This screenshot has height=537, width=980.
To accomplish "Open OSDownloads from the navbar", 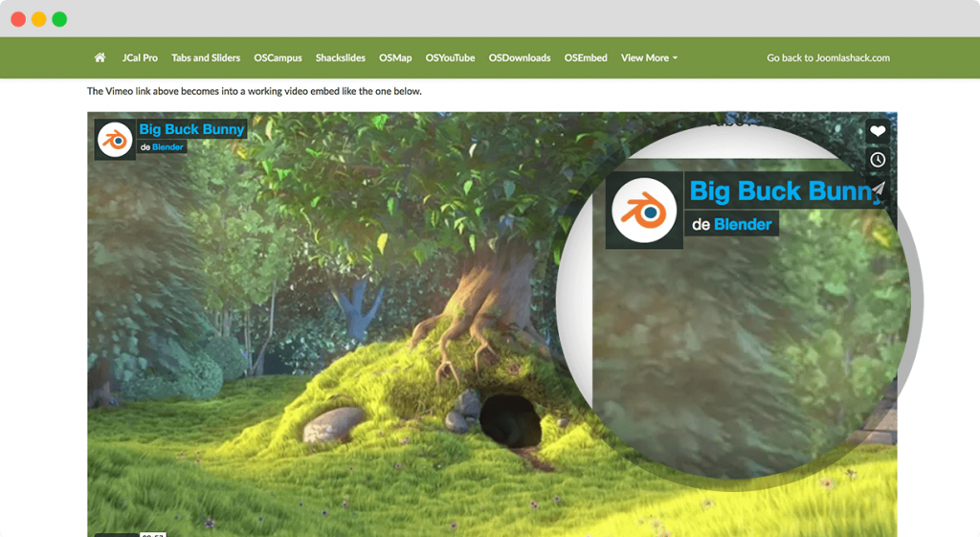I will (520, 57).
